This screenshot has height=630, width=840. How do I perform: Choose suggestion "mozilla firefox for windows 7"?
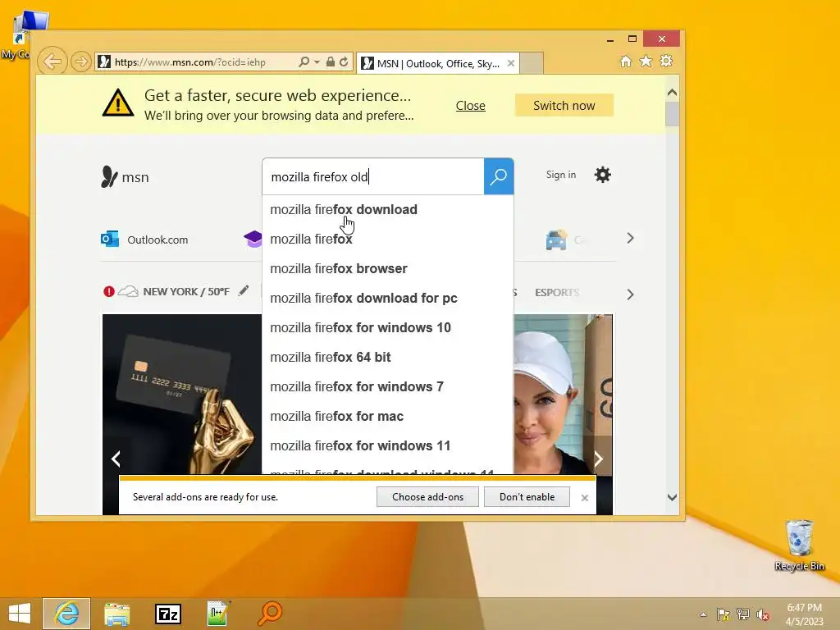pos(387,386)
